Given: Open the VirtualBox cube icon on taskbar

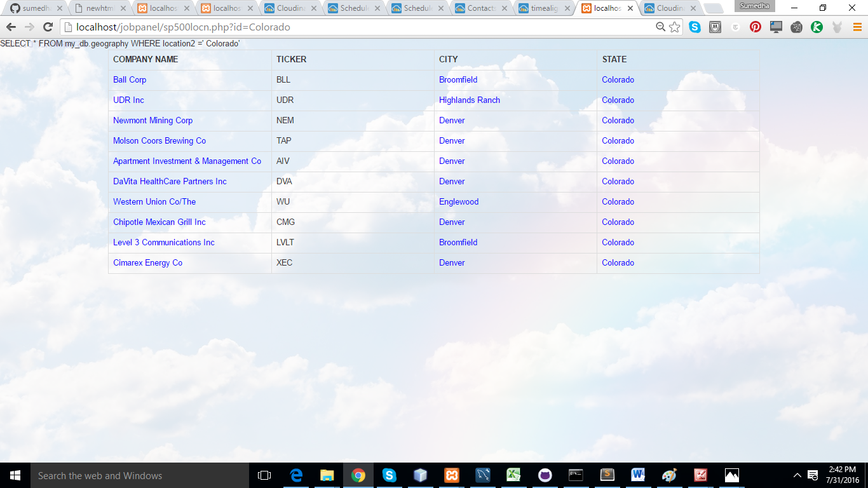Looking at the screenshot, I should click(x=421, y=475).
